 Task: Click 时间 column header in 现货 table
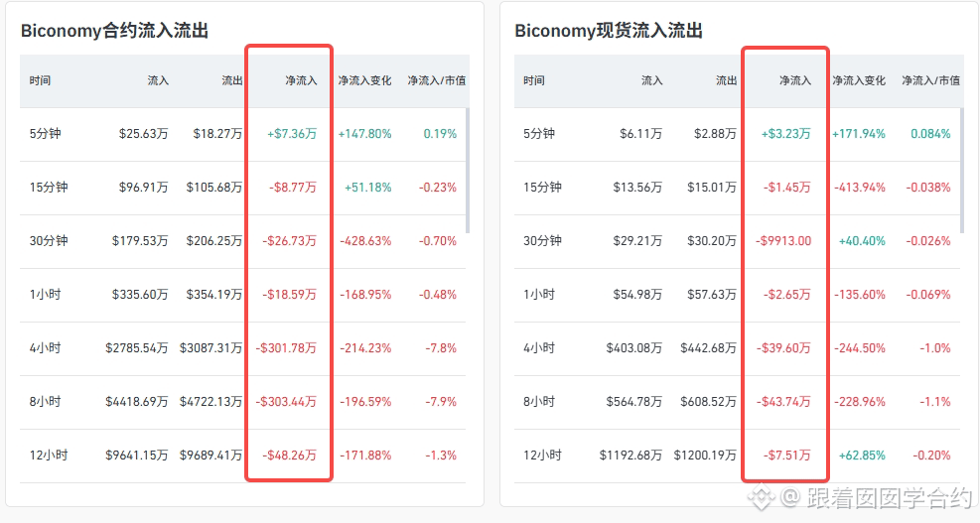click(534, 80)
